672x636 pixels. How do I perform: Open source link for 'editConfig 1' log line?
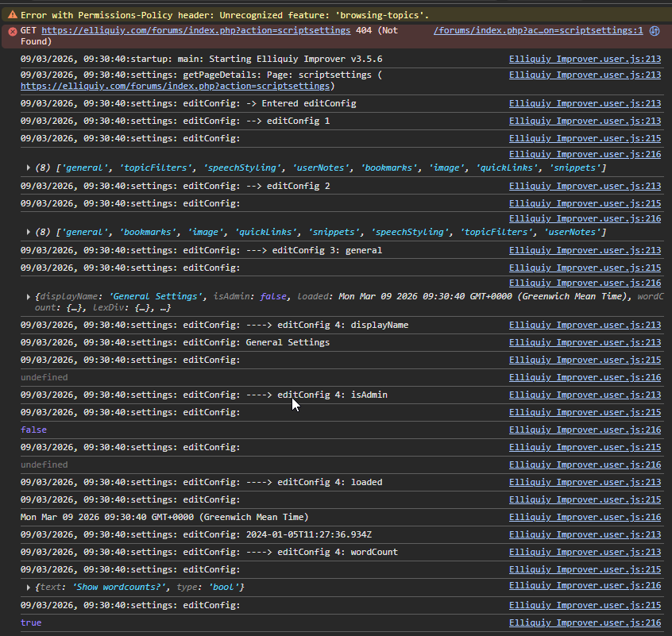(x=585, y=121)
